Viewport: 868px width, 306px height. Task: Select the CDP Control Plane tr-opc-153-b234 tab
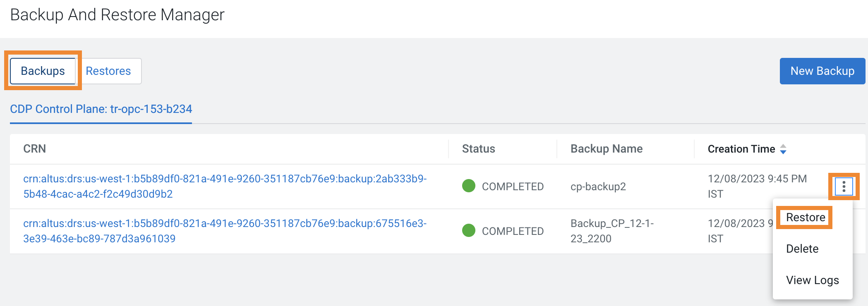101,109
